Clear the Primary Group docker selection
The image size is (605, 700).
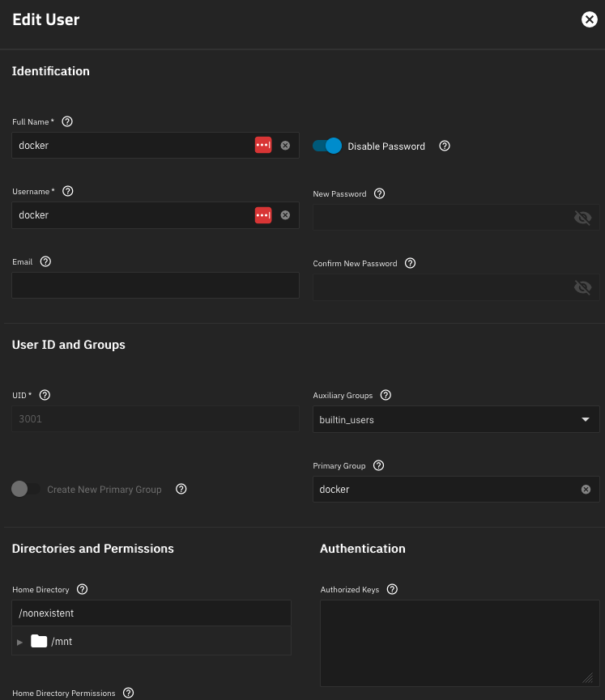586,490
